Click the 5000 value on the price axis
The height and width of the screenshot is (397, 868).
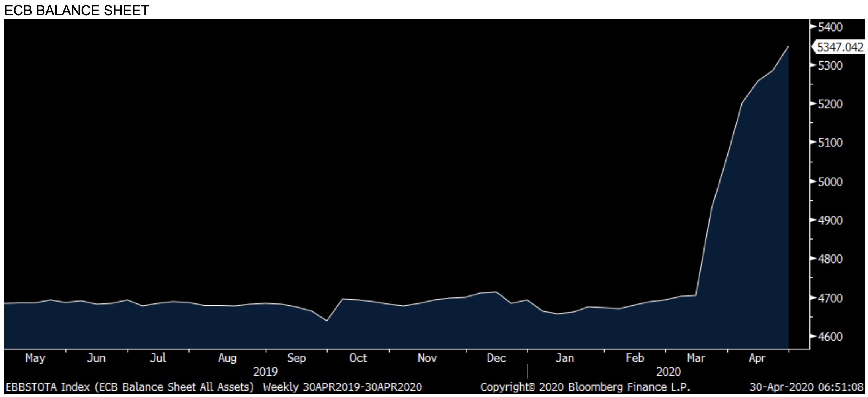[830, 182]
